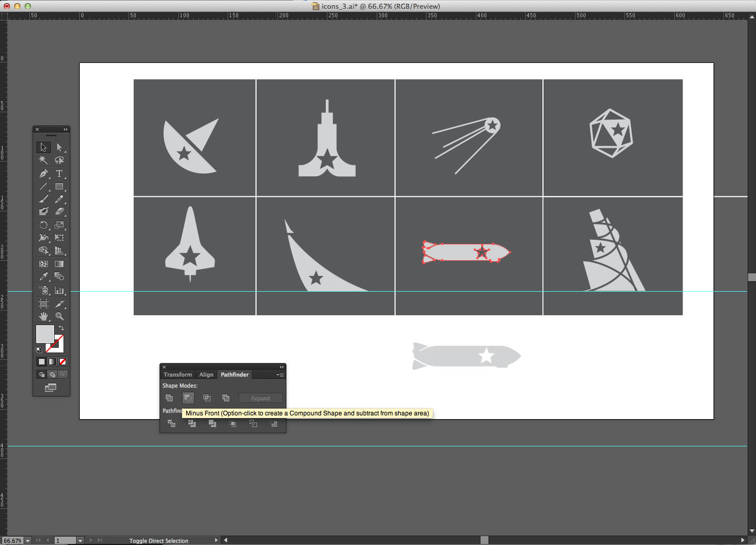
Task: Select the Type tool
Action: [x=59, y=174]
